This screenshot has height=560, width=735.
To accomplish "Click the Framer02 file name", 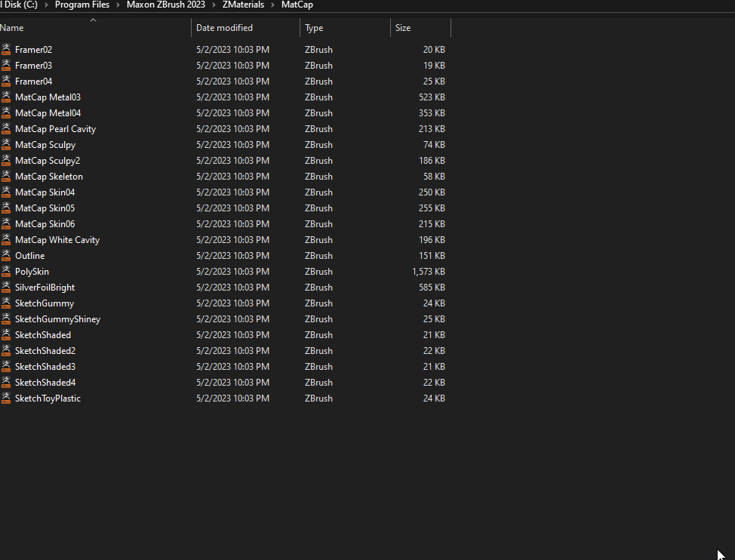I will (x=33, y=49).
